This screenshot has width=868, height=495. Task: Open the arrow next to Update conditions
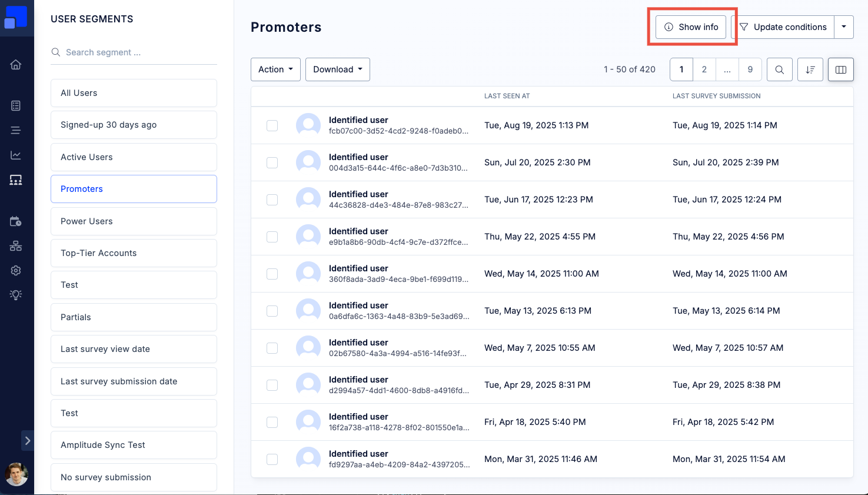pyautogui.click(x=843, y=27)
